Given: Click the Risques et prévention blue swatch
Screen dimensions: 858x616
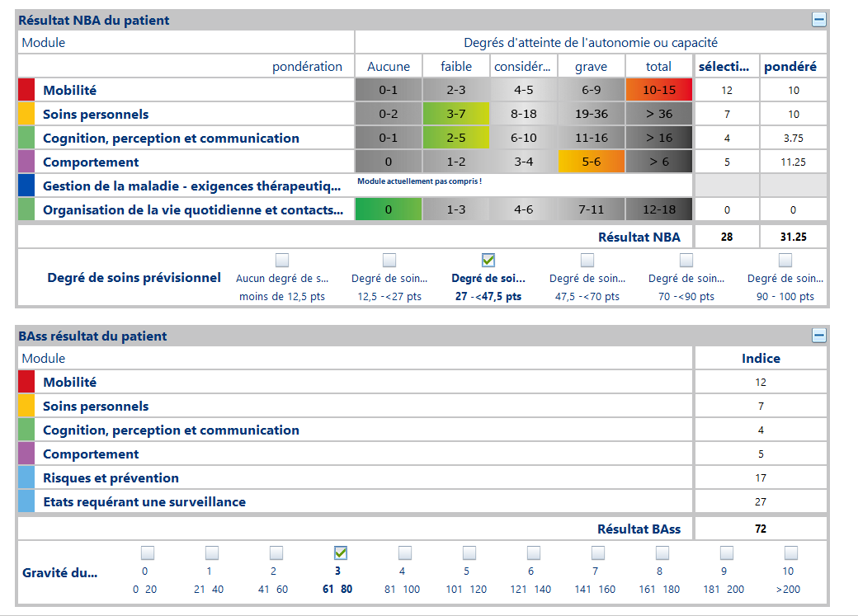Looking at the screenshot, I should [x=26, y=477].
